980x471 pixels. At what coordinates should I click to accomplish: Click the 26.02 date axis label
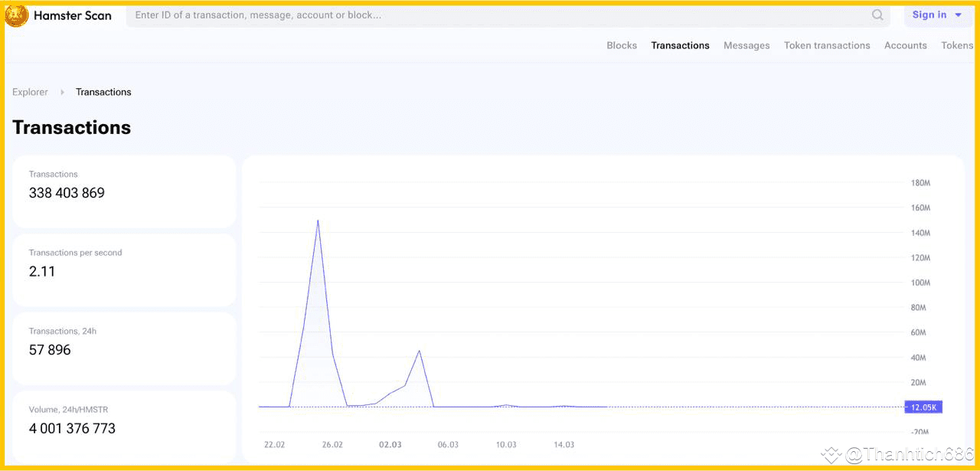[332, 445]
